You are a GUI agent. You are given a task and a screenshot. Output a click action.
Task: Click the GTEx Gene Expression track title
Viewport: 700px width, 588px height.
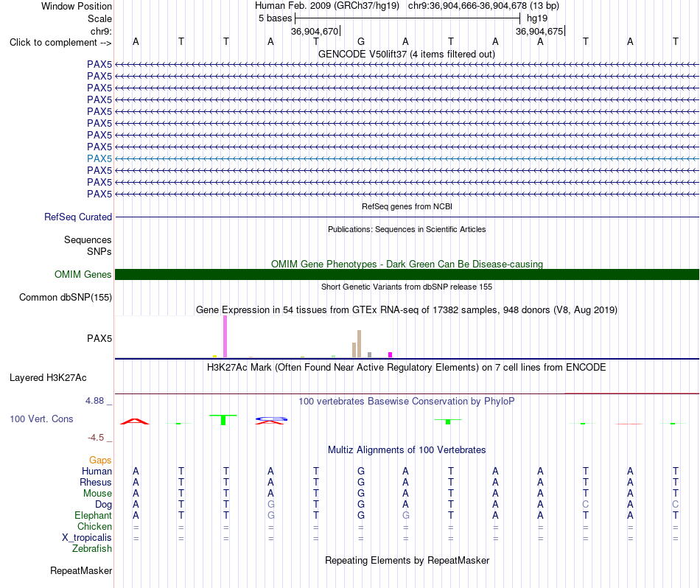[x=407, y=310]
